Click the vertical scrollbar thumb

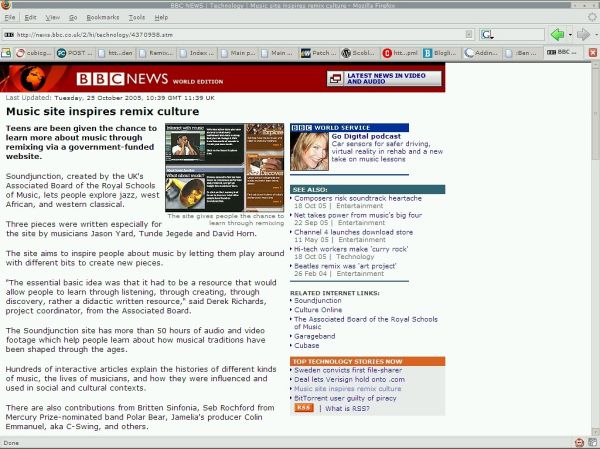(x=595, y=115)
